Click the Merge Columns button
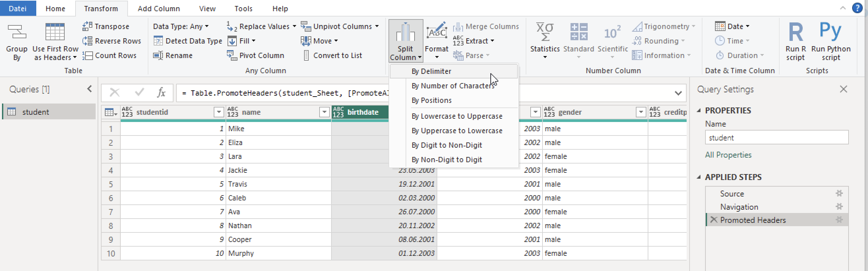 click(485, 26)
